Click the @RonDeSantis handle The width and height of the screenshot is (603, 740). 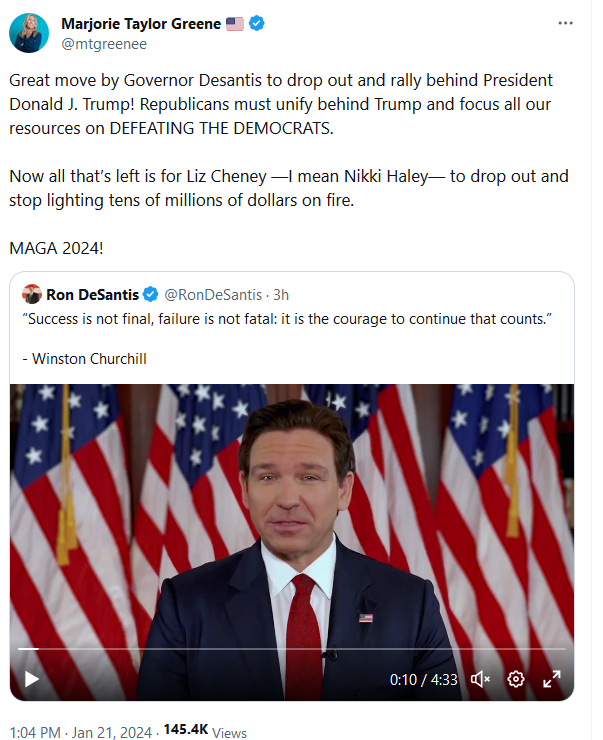(x=212, y=294)
